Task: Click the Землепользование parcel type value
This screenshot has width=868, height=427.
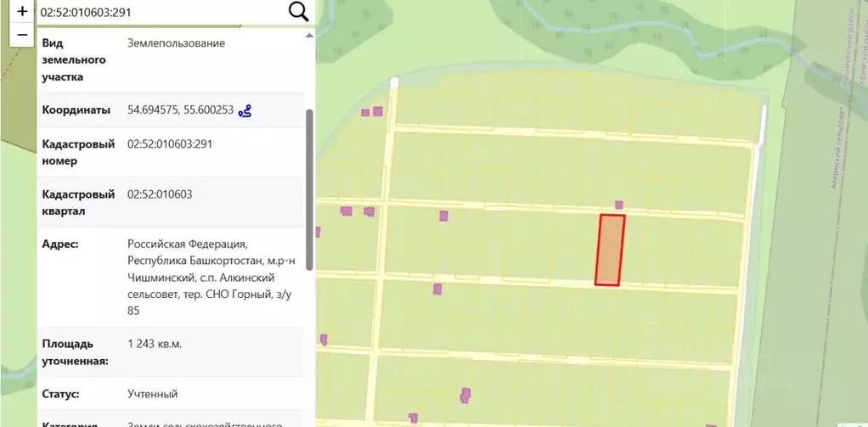Action: (x=176, y=43)
